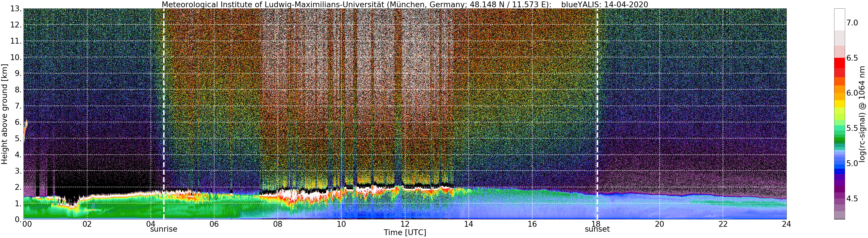Screen dimensions: 868x238
Task: Click the y-axis tick label '12.'
Action: click(16, 25)
